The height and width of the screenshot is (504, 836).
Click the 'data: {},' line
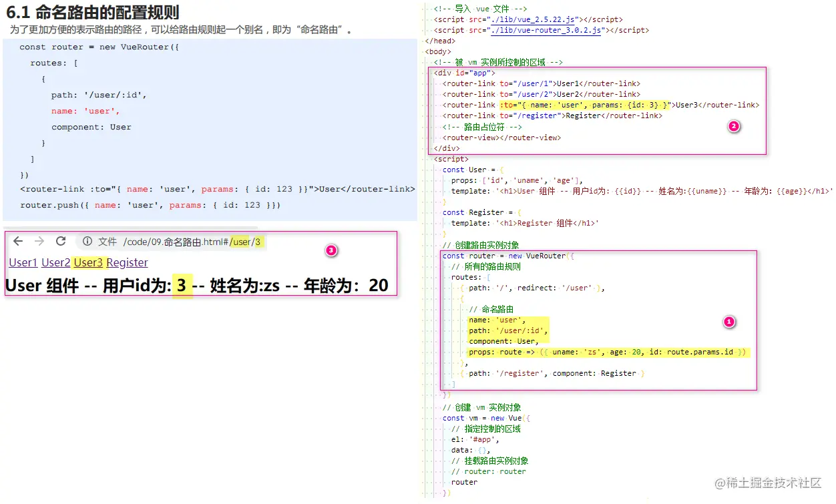tap(470, 450)
